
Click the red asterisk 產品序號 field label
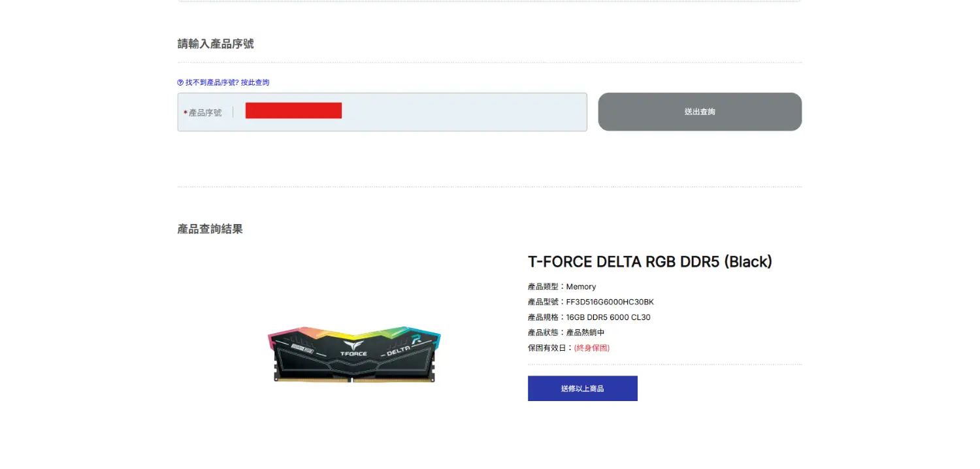click(203, 112)
